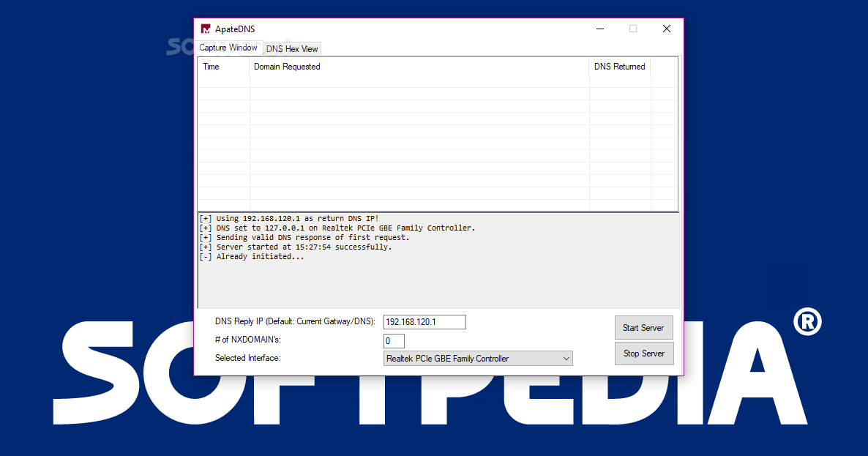Click the 'Selected Interface:' label
Viewport: 868px width, 456px height.
(248, 358)
